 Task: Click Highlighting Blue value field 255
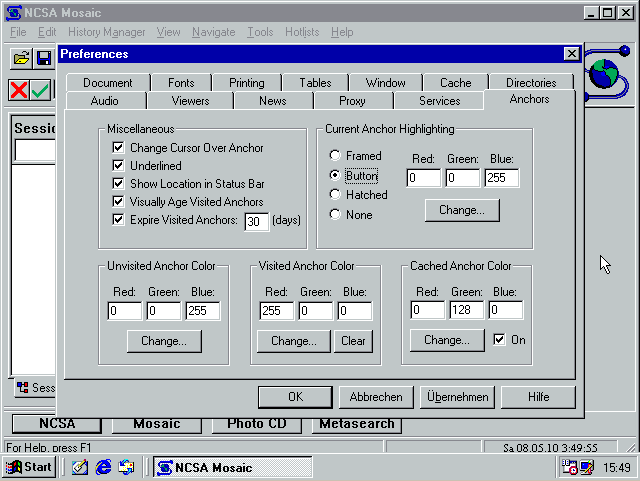click(x=502, y=178)
